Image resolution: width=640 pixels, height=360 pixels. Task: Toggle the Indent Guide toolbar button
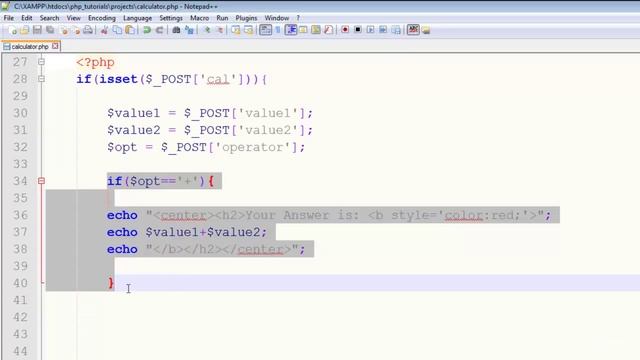coord(291,30)
